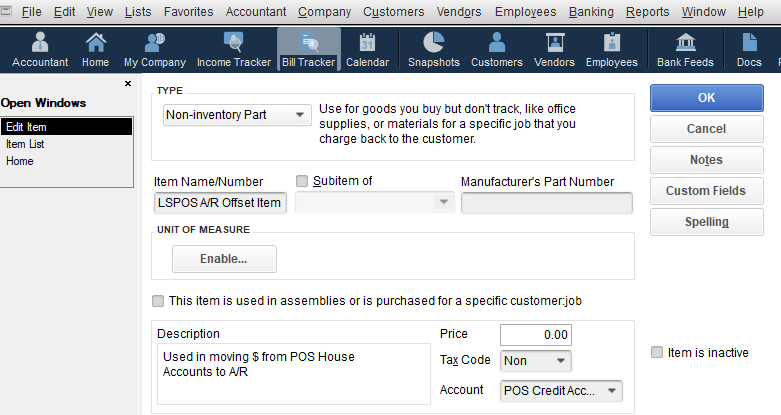Click the Enable unit of measure button
Image resolution: width=781 pixels, height=415 pixels.
point(224,259)
